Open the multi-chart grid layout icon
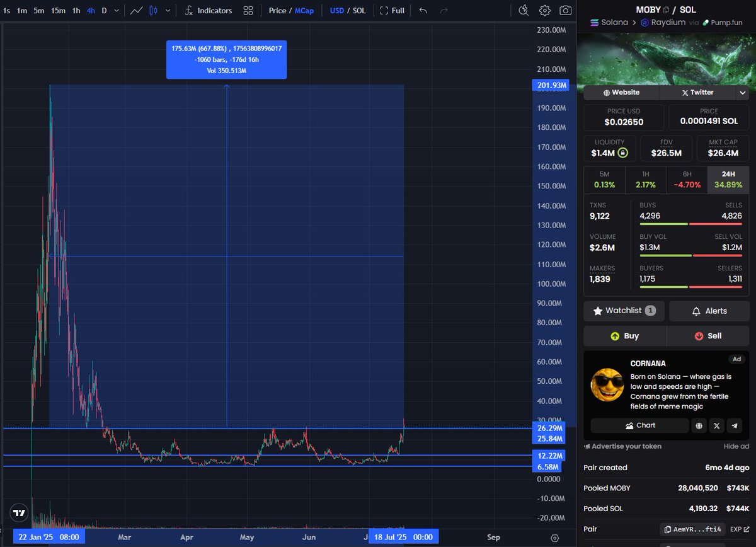 248,11
